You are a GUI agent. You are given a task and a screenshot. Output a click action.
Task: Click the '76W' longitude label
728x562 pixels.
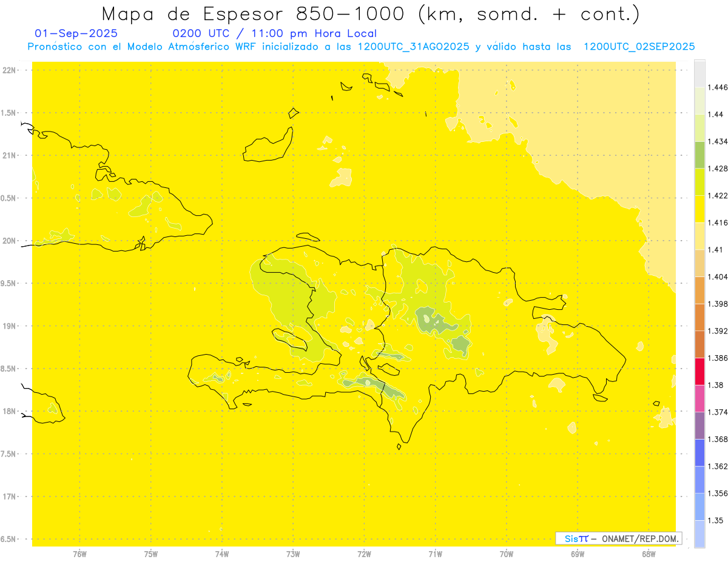pyautogui.click(x=79, y=554)
